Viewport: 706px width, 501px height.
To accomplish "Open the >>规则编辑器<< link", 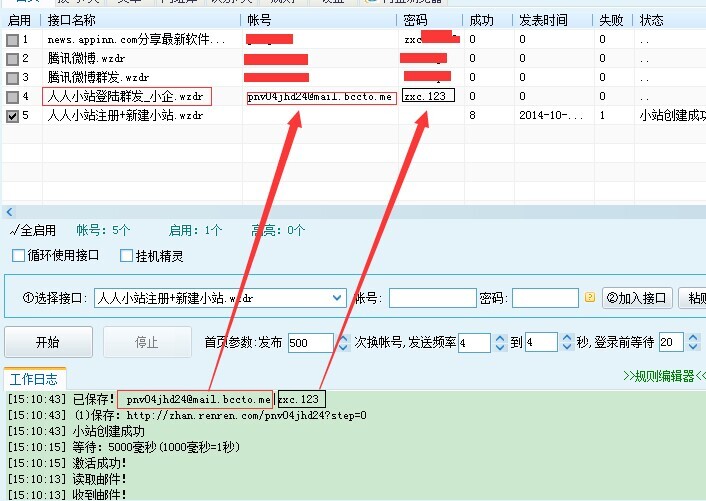I will click(x=664, y=376).
